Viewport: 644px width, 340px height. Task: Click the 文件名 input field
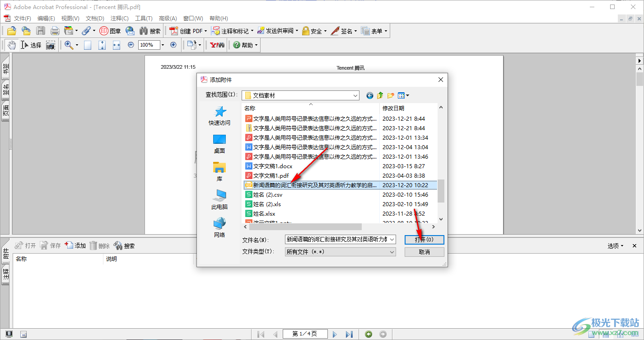[341, 240]
